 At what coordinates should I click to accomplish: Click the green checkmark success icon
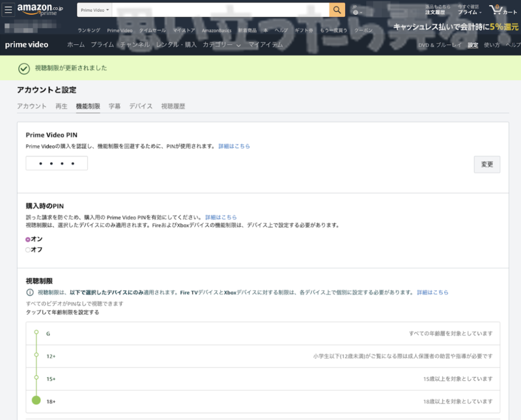pyautogui.click(x=24, y=68)
